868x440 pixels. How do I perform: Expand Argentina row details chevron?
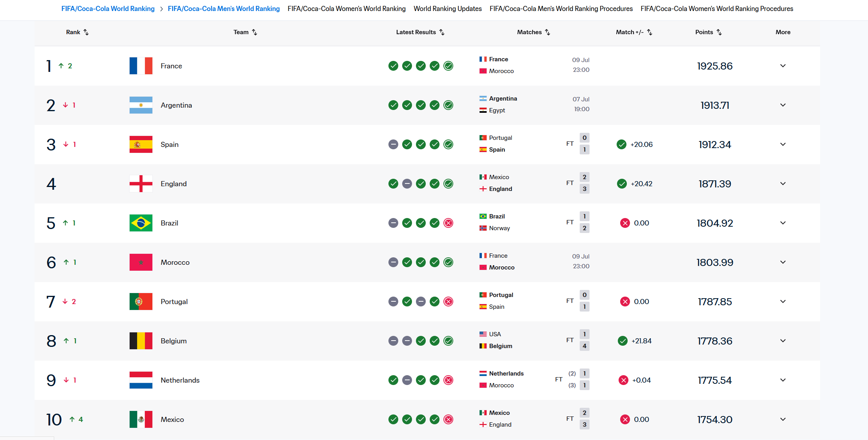coord(783,105)
